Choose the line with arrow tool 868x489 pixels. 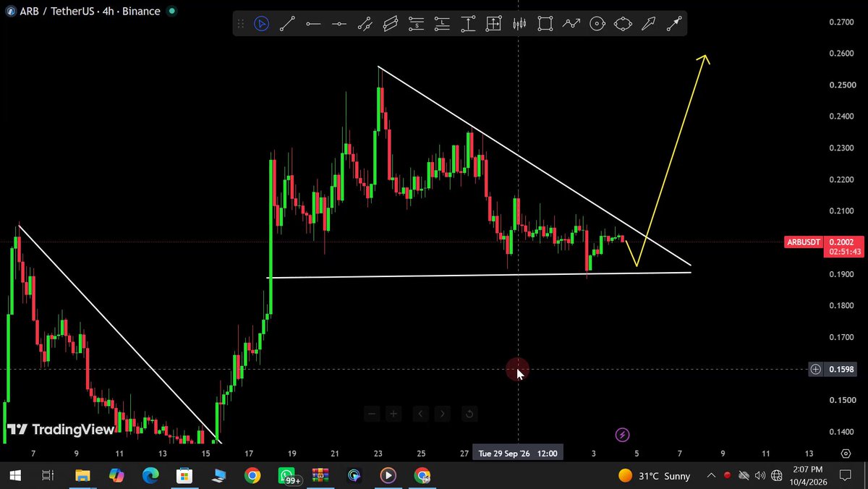click(x=674, y=24)
